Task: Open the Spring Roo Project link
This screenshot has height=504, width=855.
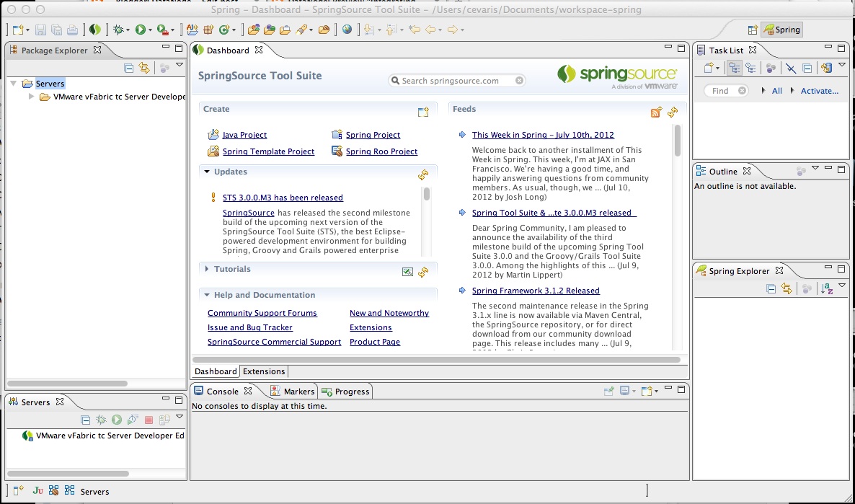Action: click(381, 151)
